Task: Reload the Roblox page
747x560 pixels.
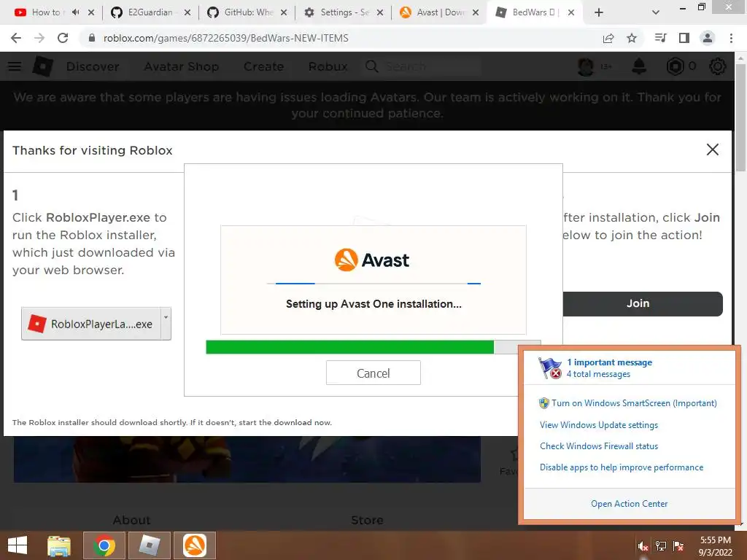Action: point(63,38)
